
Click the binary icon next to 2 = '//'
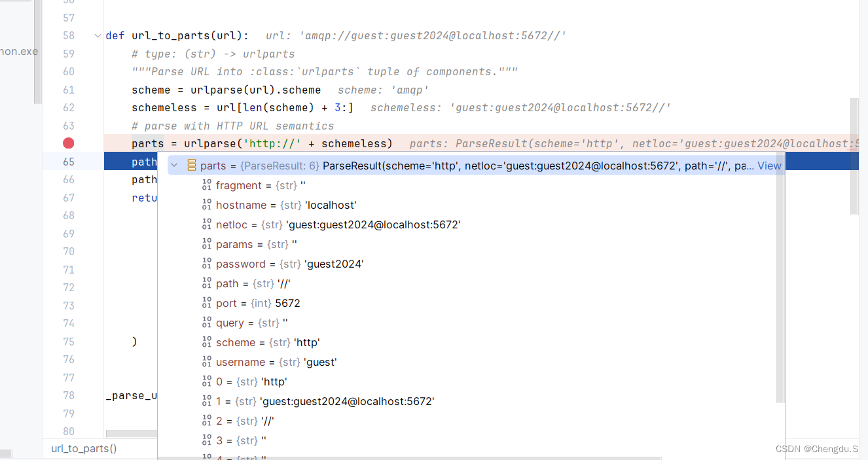(x=207, y=421)
